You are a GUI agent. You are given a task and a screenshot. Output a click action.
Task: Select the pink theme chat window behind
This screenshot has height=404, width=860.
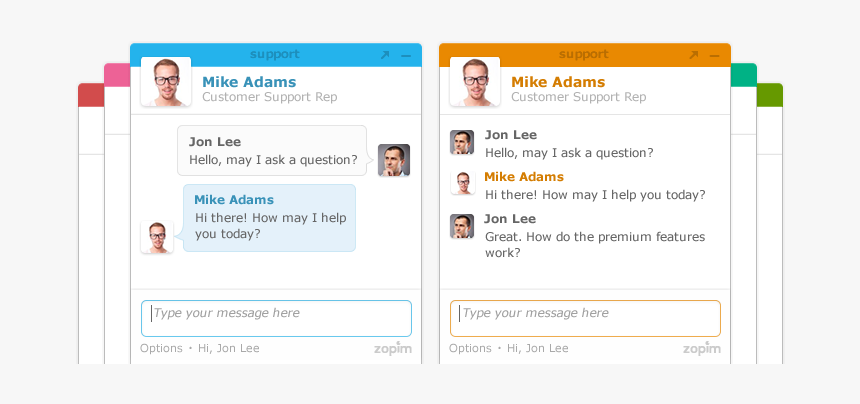[116, 75]
